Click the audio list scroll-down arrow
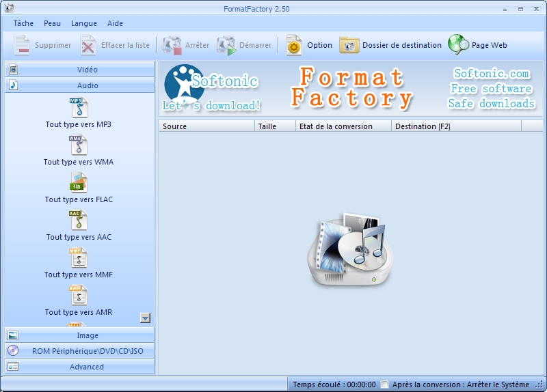Screen dimensions: 547x392 (145, 318)
